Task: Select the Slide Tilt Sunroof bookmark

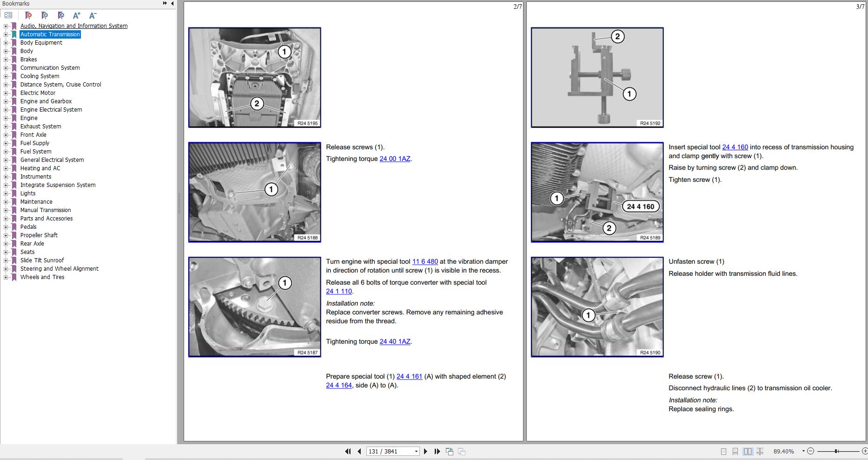Action: click(42, 260)
